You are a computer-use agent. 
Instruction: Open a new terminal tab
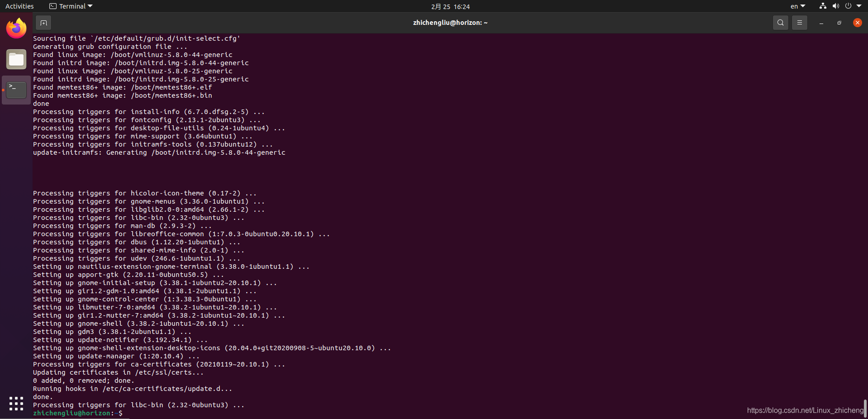43,23
